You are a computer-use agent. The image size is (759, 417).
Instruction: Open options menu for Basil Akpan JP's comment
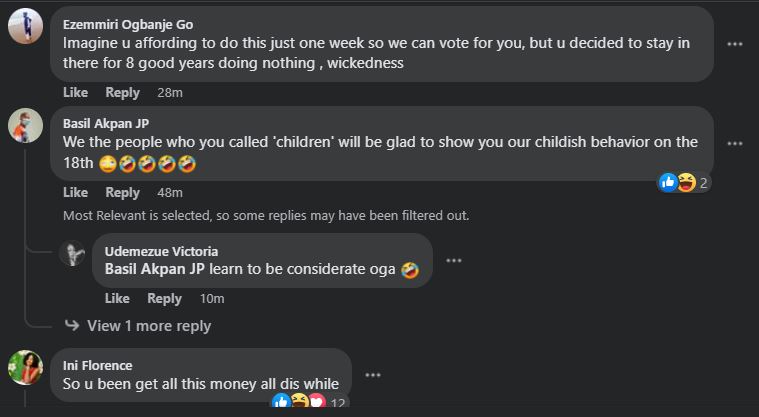click(x=735, y=143)
